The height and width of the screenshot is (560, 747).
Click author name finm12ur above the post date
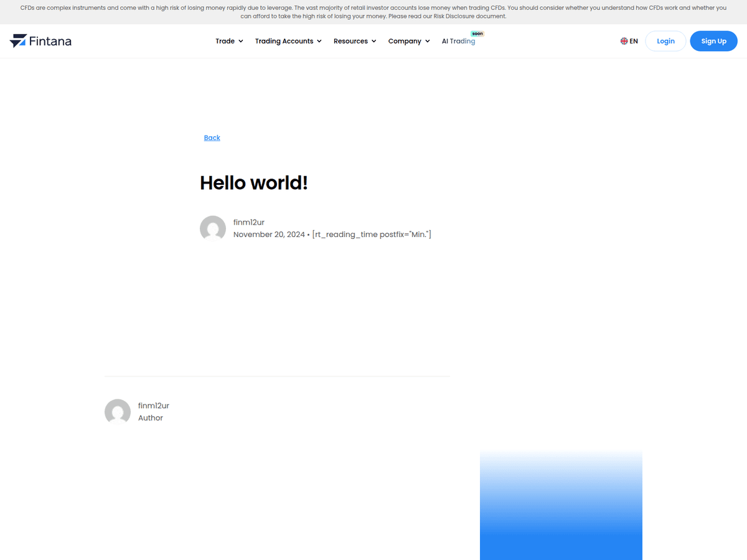click(249, 222)
